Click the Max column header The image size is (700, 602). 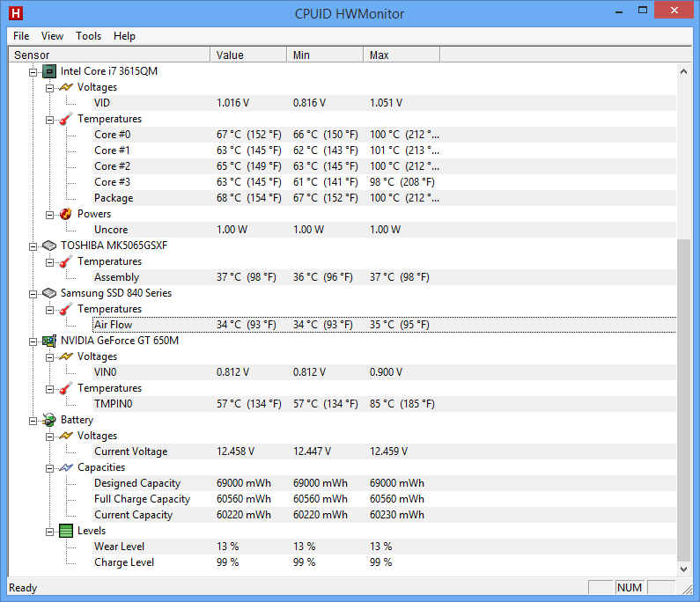(x=402, y=55)
